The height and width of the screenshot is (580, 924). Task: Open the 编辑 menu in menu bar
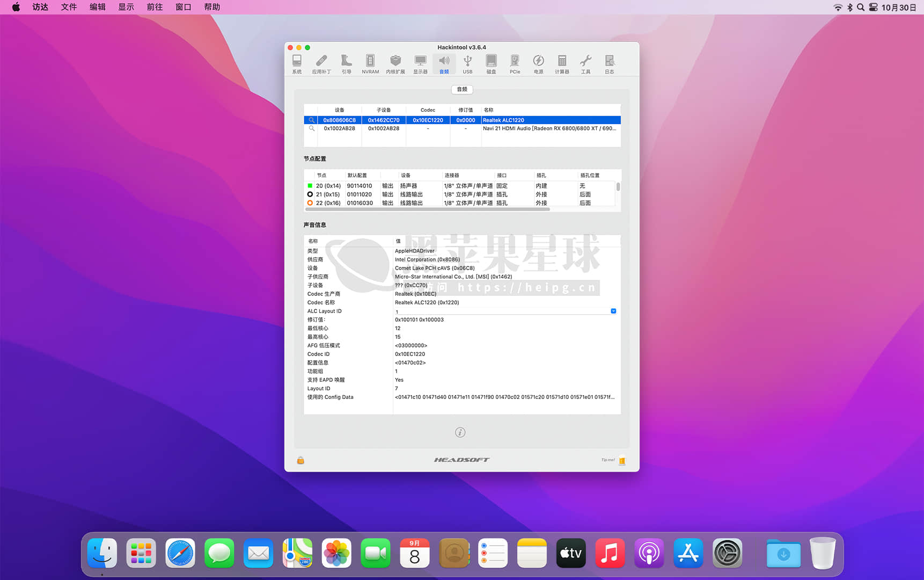tap(97, 7)
